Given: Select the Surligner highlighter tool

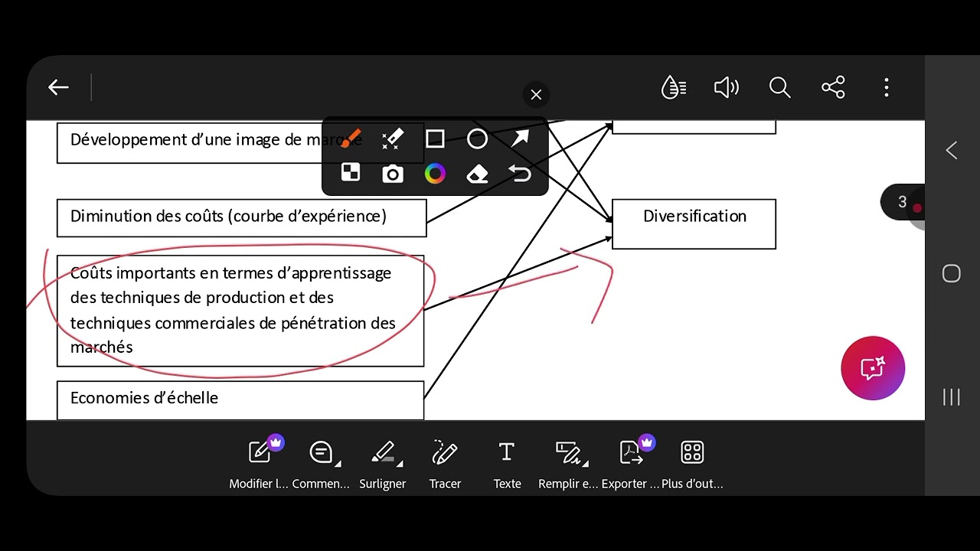Looking at the screenshot, I should tap(383, 462).
